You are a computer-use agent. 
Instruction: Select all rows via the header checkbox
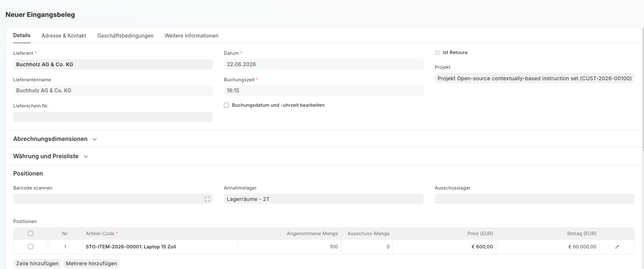pyautogui.click(x=31, y=233)
